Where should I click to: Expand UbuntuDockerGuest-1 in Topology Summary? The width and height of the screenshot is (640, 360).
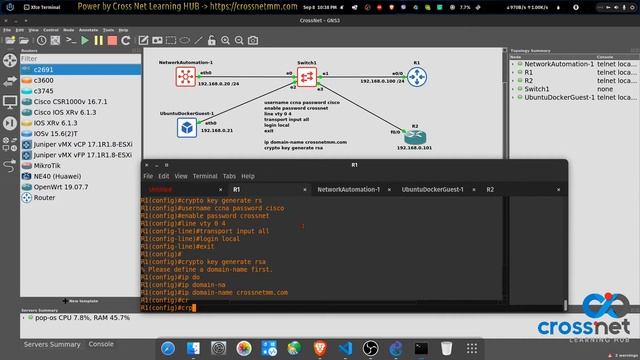[x=513, y=98]
